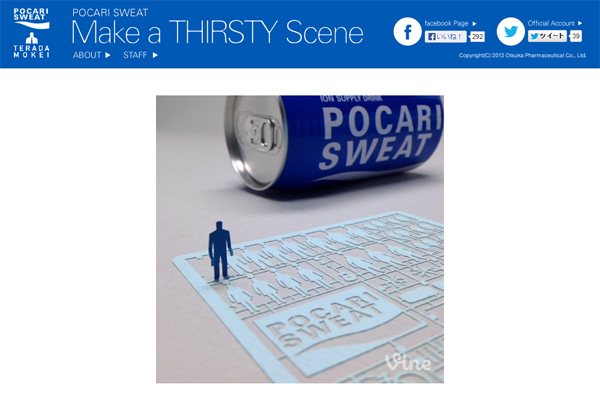Viewport: 600px width, 406px height.
Task: Click the Facebook like count 292
Action: (477, 37)
